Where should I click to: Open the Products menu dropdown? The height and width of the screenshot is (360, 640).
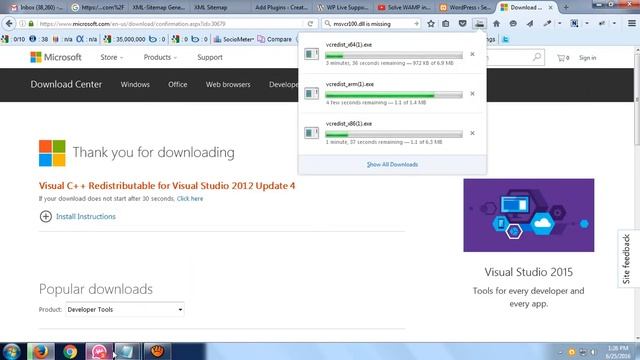(160, 57)
